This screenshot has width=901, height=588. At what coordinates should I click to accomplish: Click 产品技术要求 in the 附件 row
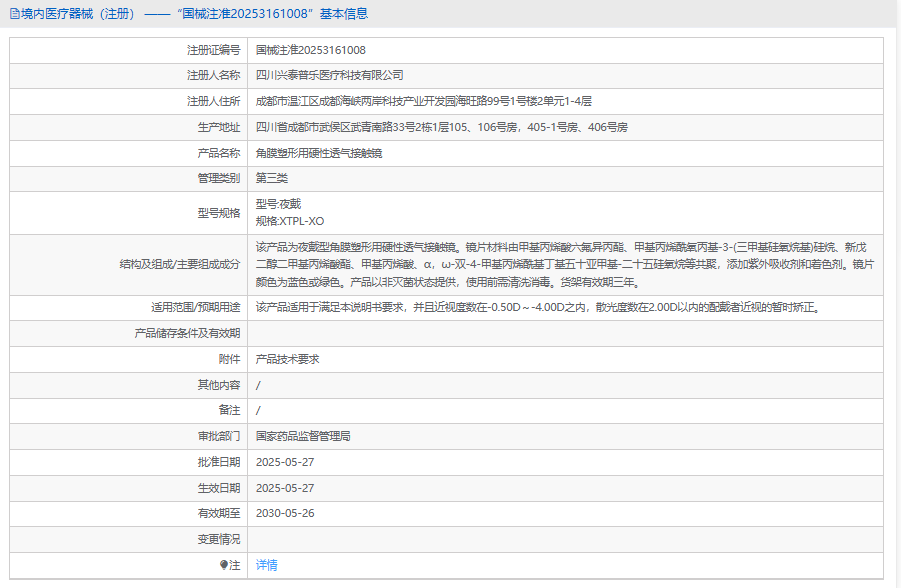287,359
